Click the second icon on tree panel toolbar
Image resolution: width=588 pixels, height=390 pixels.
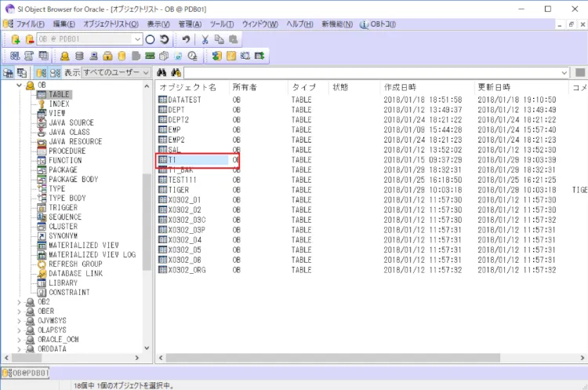point(22,72)
